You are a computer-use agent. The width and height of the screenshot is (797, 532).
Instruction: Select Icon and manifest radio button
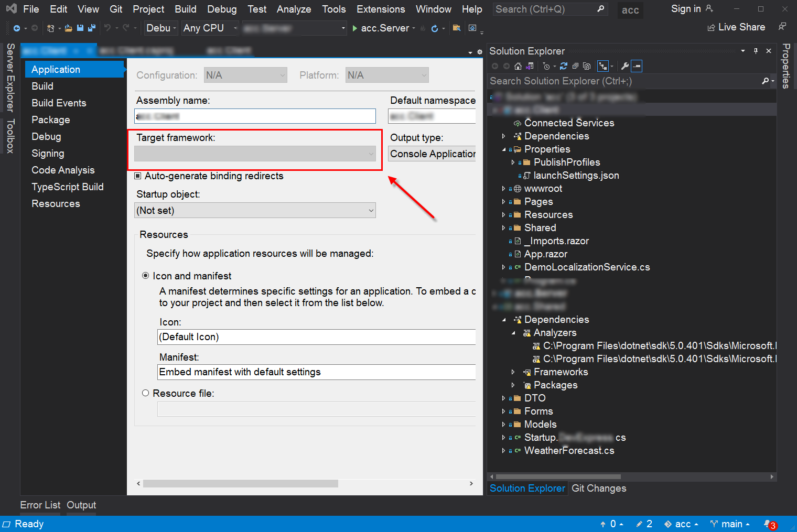coord(146,276)
